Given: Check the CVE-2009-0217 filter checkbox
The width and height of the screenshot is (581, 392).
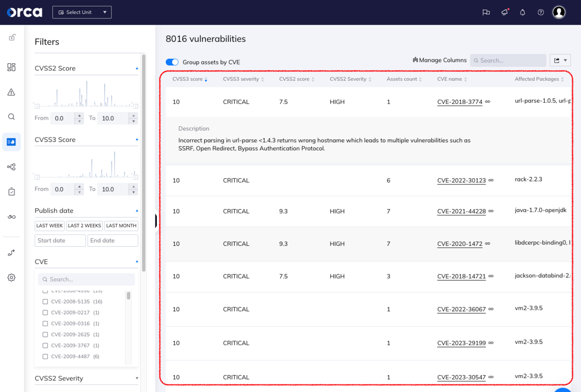Looking at the screenshot, I should 45,313.
